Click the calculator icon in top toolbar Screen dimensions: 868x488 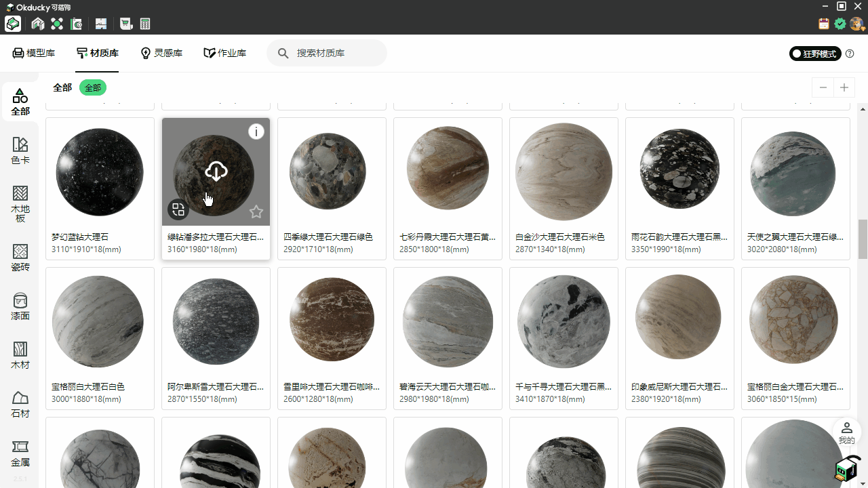pyautogui.click(x=144, y=24)
